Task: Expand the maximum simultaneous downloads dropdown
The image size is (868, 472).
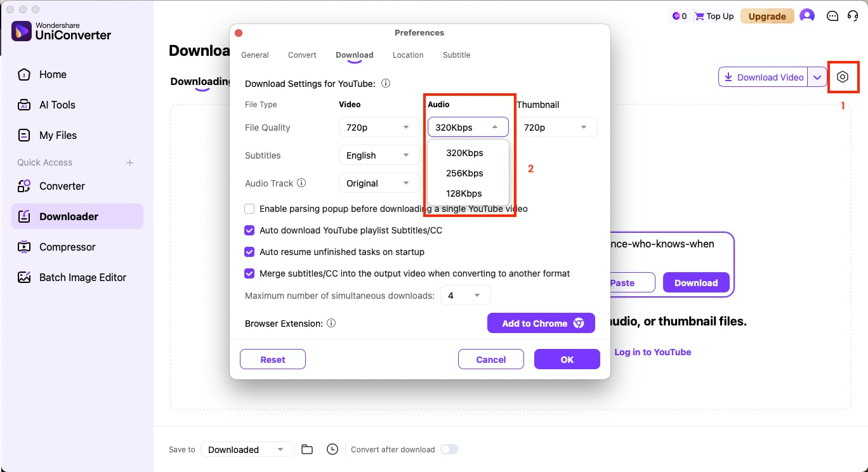Action: (465, 295)
